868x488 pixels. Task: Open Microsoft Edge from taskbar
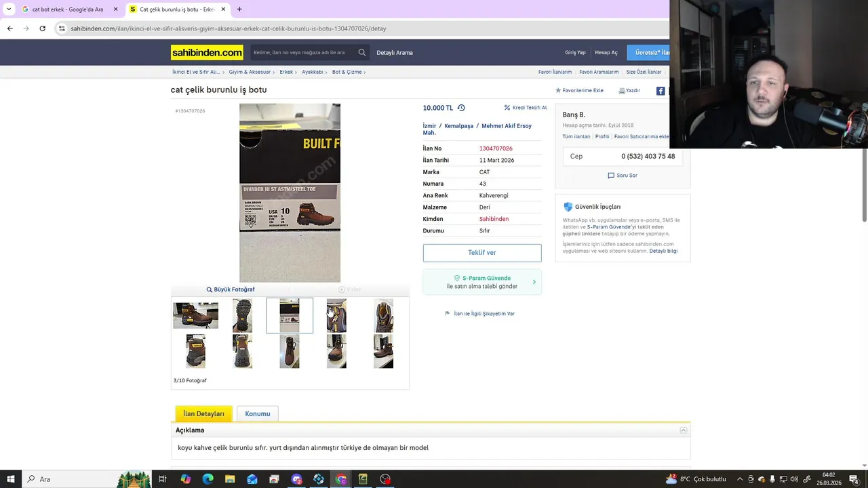208,479
